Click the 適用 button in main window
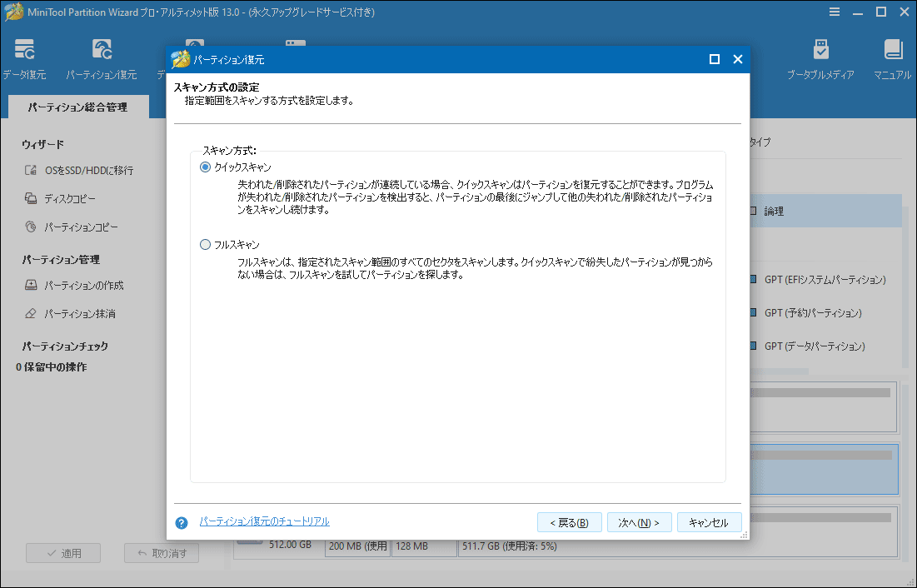The height and width of the screenshot is (588, 917). [63, 553]
